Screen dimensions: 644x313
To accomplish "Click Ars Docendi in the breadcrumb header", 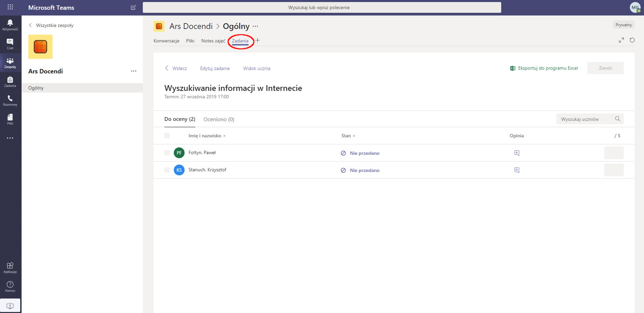I will click(x=191, y=26).
